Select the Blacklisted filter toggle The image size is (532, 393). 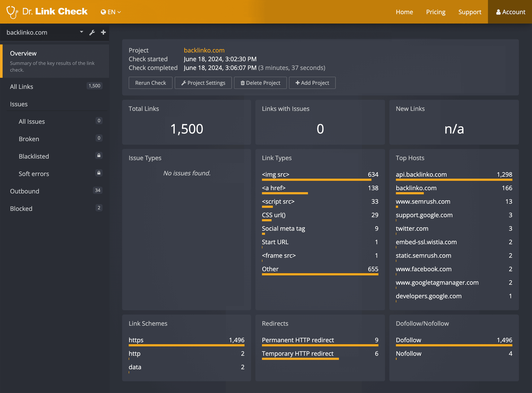click(x=33, y=156)
